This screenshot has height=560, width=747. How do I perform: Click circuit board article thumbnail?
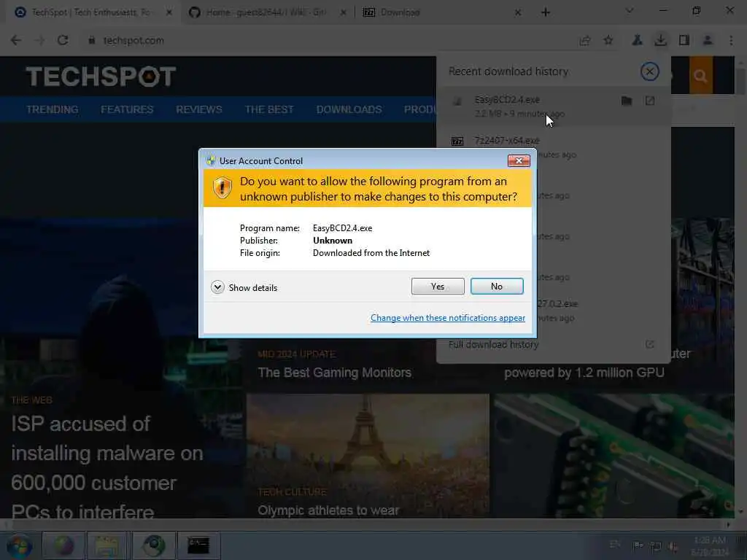[614, 456]
